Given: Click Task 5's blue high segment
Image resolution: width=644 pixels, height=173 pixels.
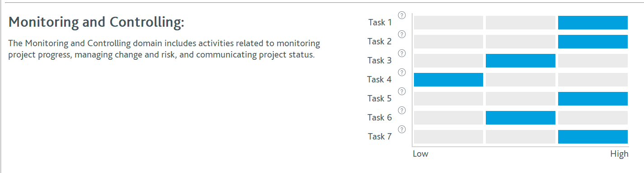Looking at the screenshot, I should [593, 99].
